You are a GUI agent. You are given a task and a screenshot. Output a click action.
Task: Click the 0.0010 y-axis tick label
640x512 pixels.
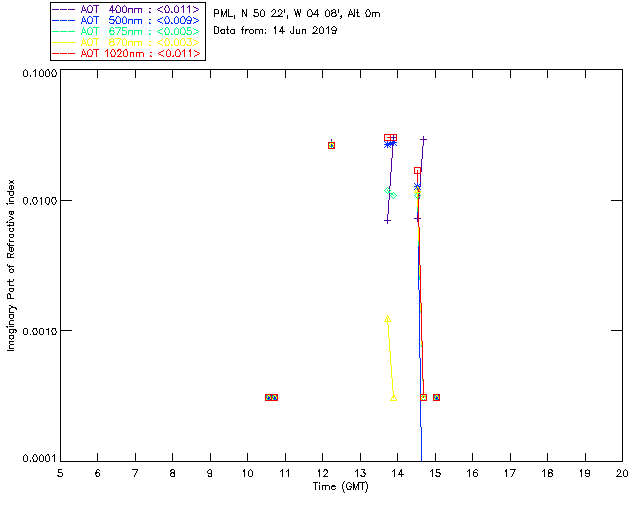click(39, 331)
